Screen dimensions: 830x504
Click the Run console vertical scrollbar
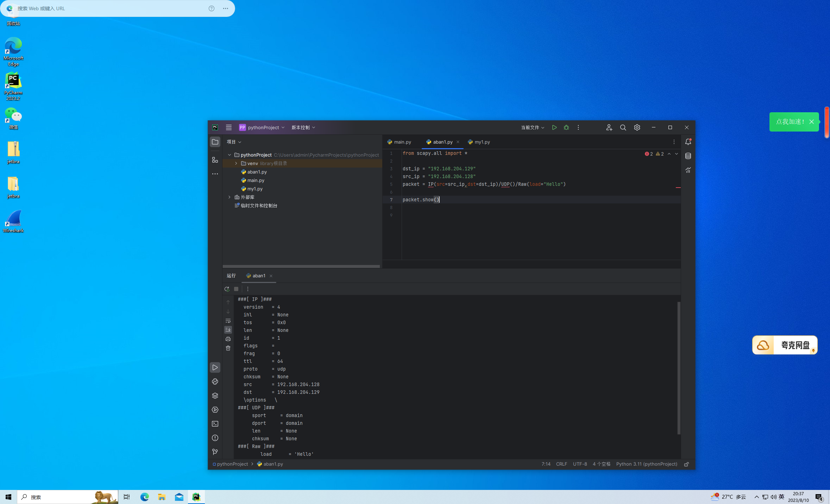click(679, 367)
